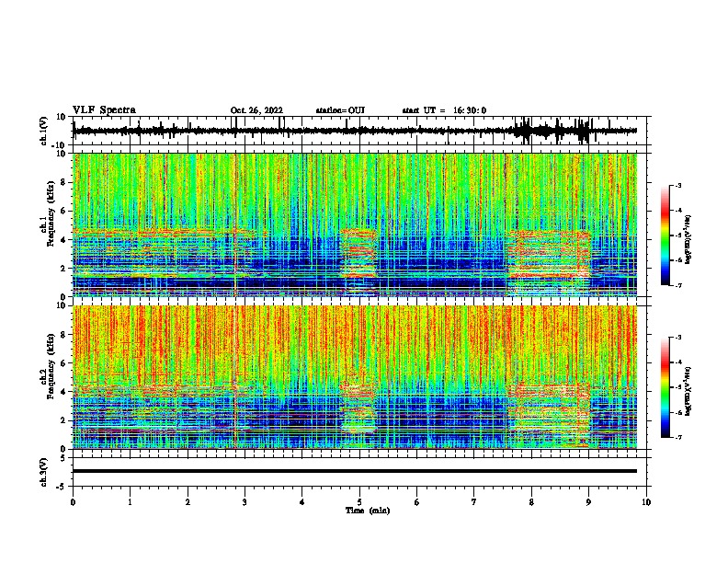Click the "6" kHz tick on ch.2 spectrogram

pyautogui.click(x=64, y=363)
